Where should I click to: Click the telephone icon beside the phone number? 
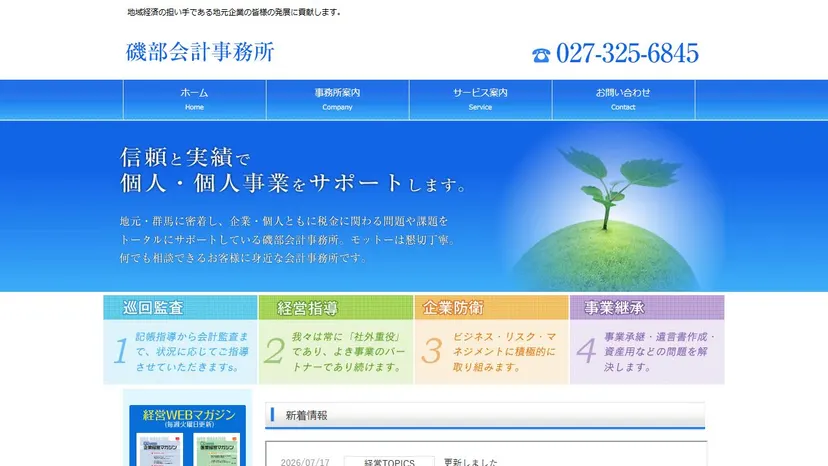coord(541,55)
